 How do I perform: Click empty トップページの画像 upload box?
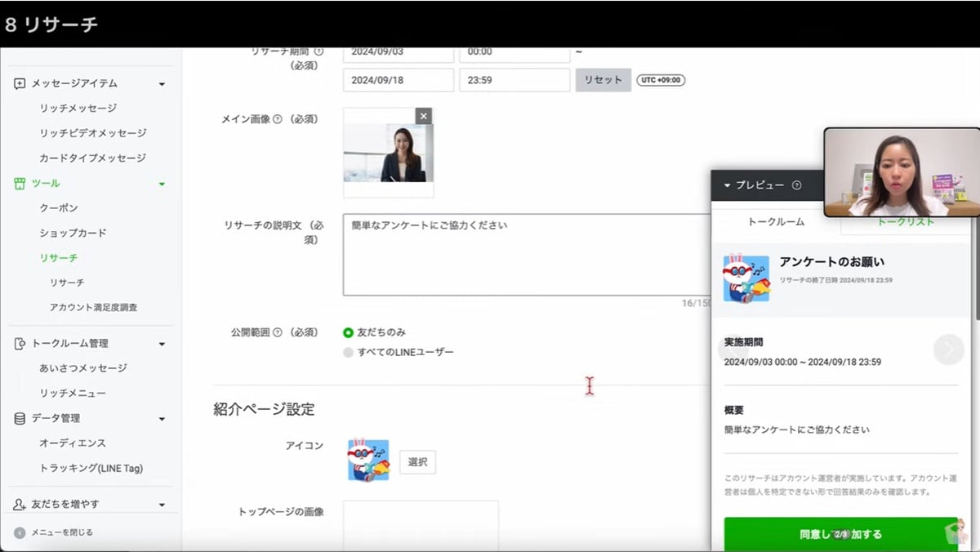421,524
